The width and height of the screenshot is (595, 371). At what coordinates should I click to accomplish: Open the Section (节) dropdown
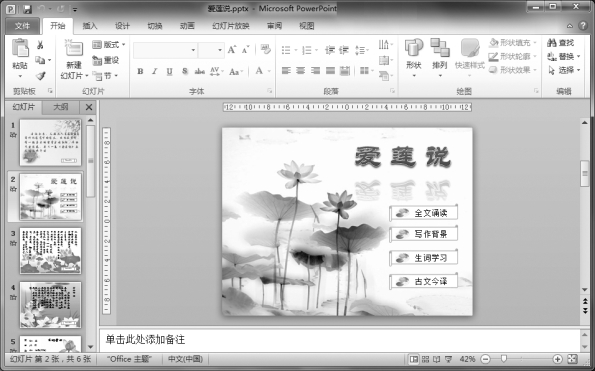[106, 76]
